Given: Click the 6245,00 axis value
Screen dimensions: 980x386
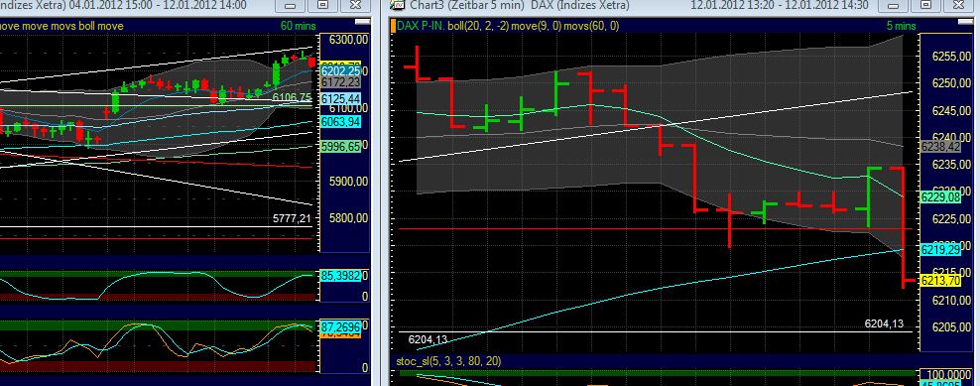Looking at the screenshot, I should (x=952, y=111).
